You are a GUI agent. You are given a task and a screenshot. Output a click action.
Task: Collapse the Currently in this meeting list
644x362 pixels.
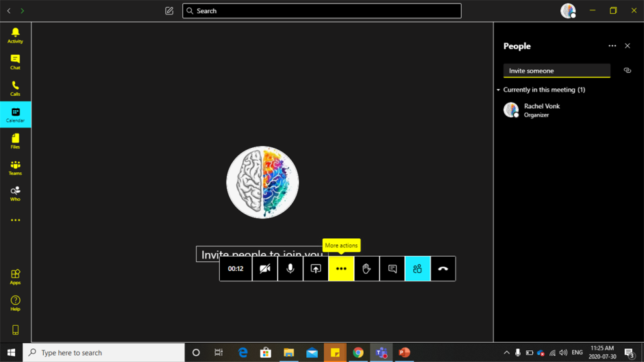tap(499, 90)
